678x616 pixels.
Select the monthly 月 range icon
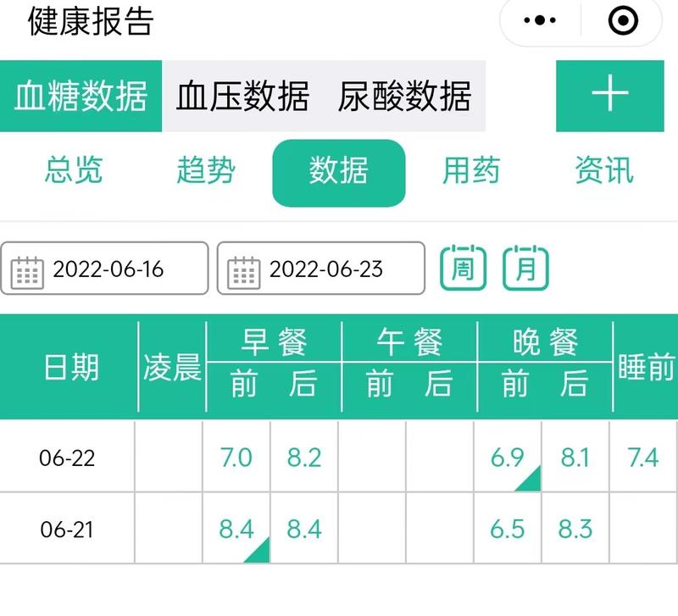click(525, 267)
